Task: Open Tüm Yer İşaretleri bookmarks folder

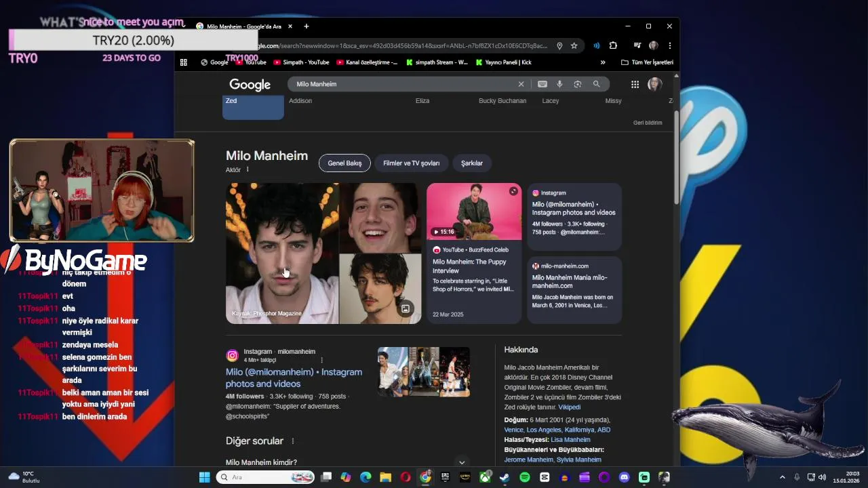Action: 647,62
